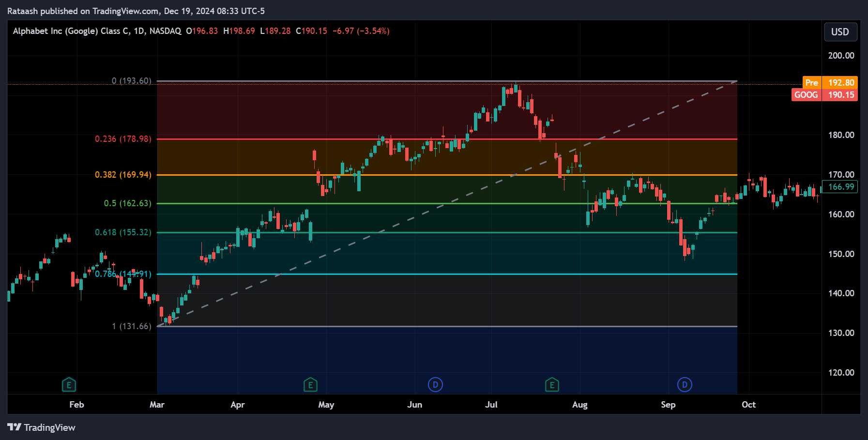Click the Jul label on time axis

click(491, 405)
